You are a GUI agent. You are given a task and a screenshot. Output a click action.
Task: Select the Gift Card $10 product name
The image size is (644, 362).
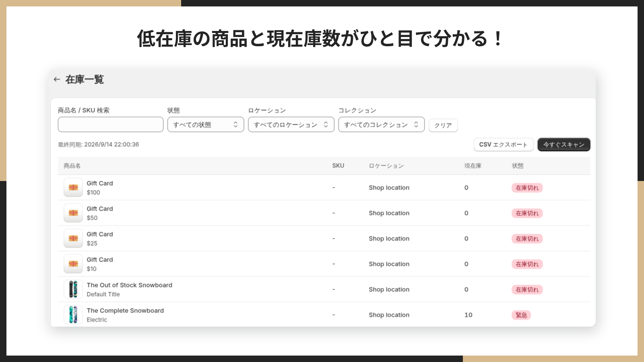(100, 260)
